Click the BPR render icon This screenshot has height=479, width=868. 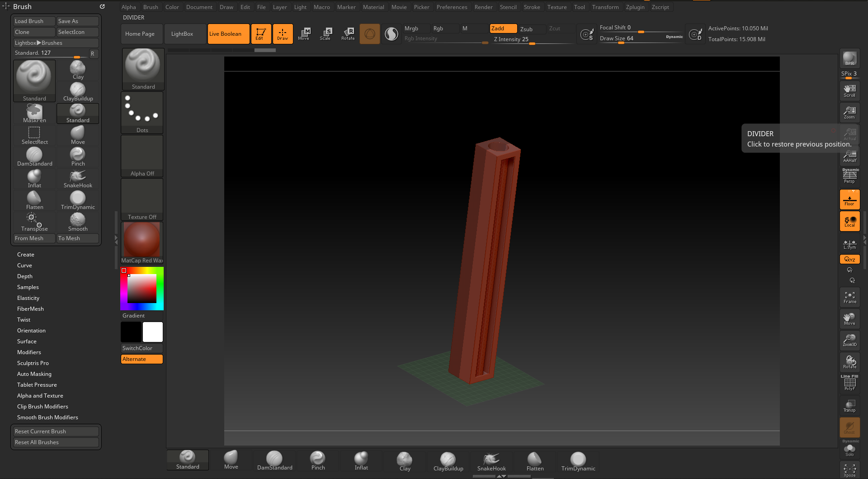coord(849,58)
